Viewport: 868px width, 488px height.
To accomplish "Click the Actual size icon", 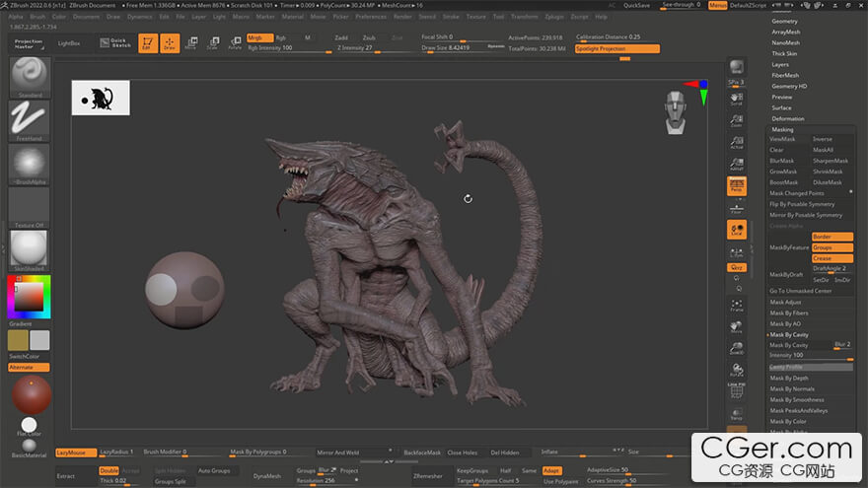I will 736,143.
